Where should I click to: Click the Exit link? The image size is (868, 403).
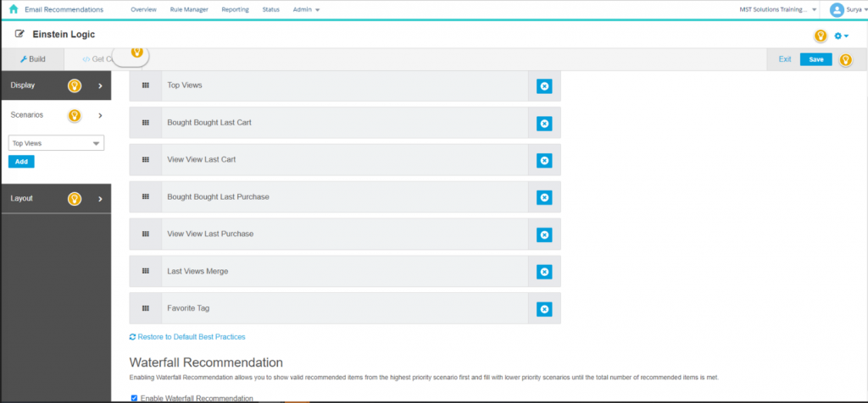tap(785, 59)
